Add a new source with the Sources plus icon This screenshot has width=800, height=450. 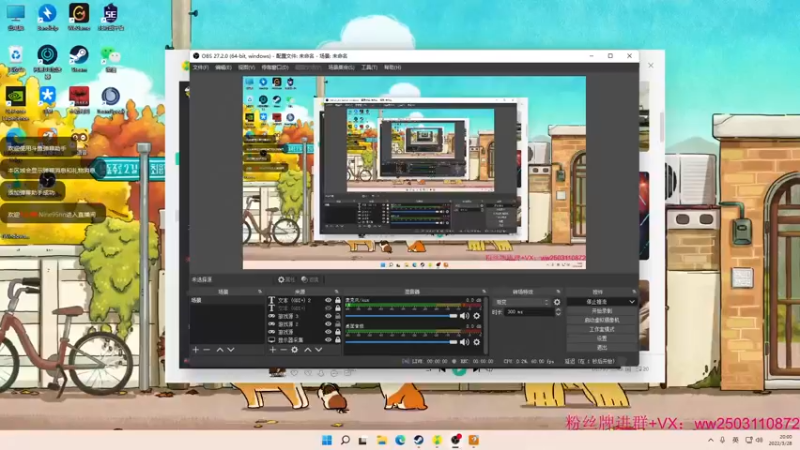tap(272, 350)
